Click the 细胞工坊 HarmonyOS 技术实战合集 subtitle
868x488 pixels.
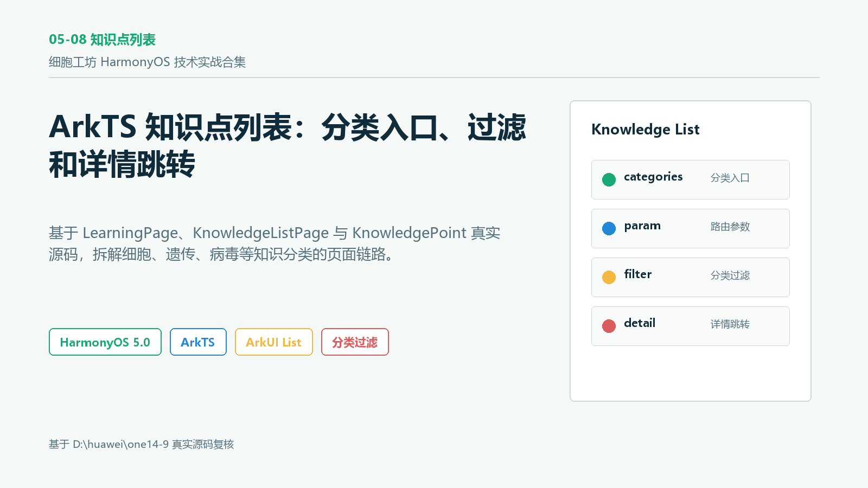(x=147, y=62)
